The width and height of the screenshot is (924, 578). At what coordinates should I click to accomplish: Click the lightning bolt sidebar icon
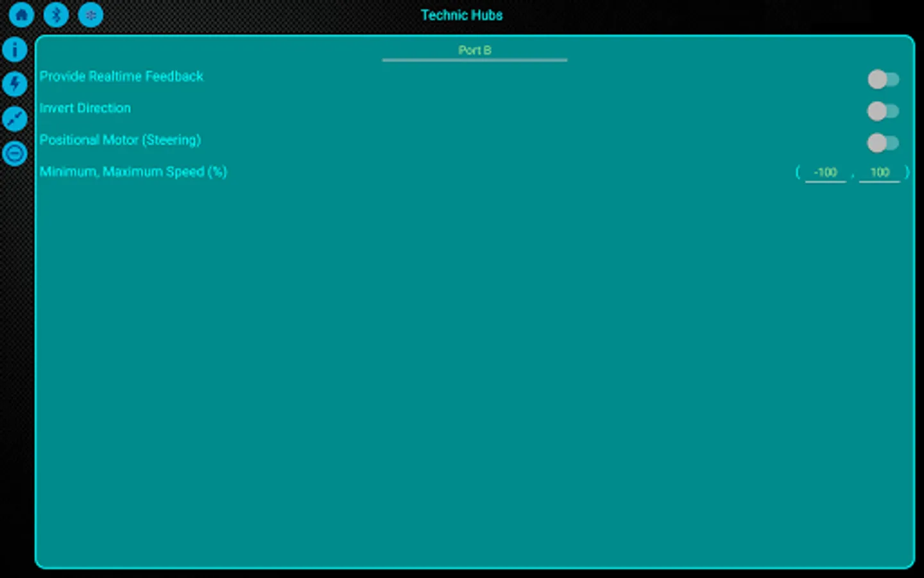click(x=15, y=84)
